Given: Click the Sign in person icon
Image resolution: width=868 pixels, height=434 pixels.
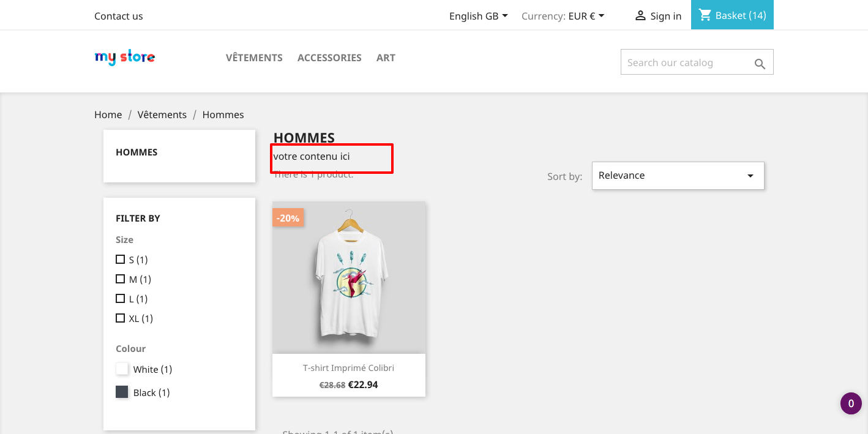Looking at the screenshot, I should pyautogui.click(x=640, y=15).
